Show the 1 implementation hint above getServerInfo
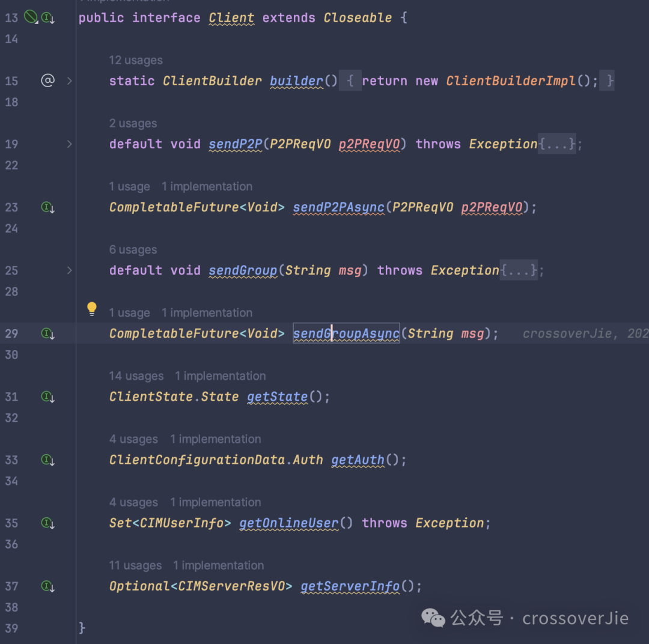 click(218, 565)
